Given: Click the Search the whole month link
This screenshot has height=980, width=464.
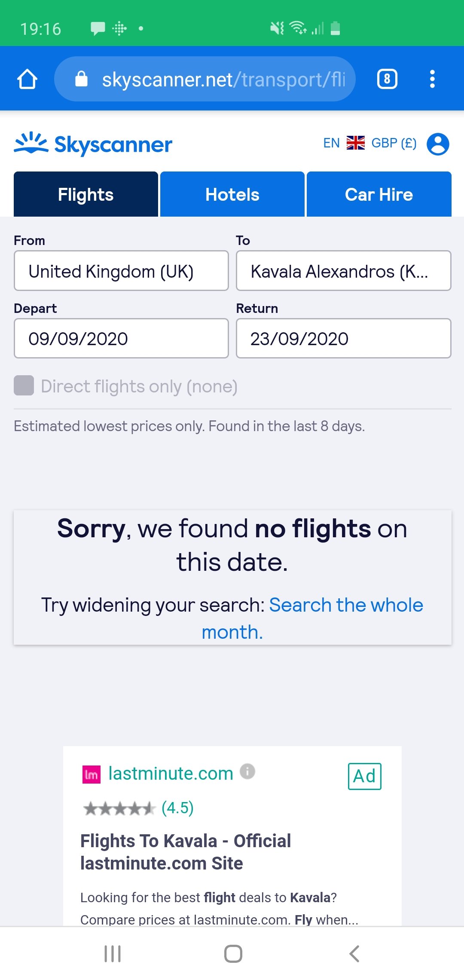Looking at the screenshot, I should click(x=346, y=606).
